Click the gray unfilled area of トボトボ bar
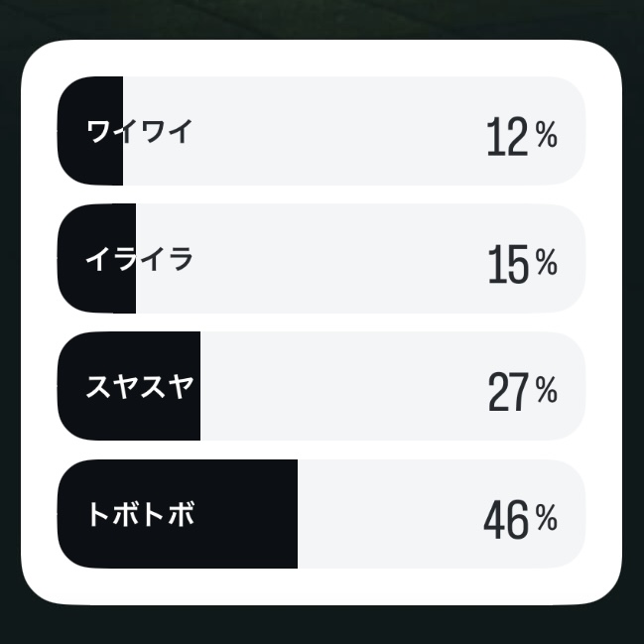Viewport: 644px width, 644px height. 442,514
